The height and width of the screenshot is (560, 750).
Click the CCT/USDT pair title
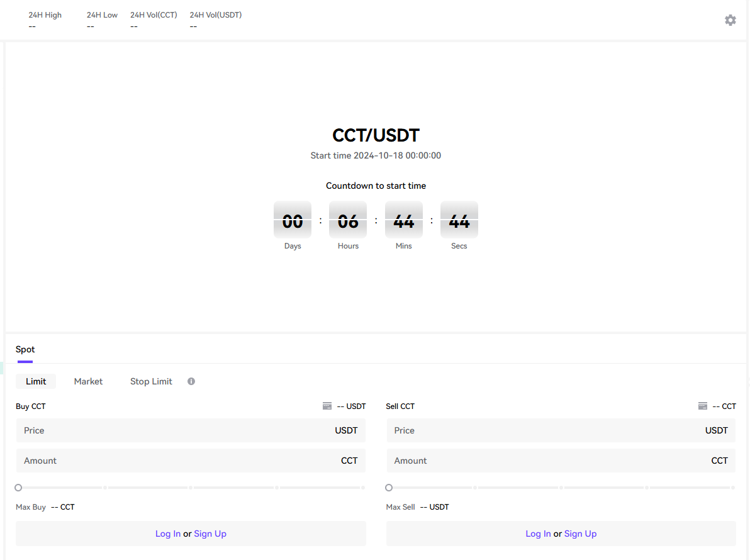click(376, 135)
